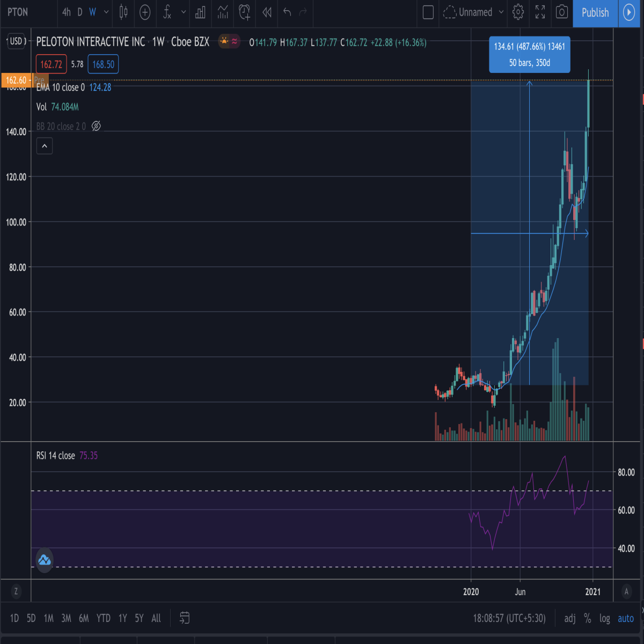Toggle percent scale mode

[x=588, y=618]
